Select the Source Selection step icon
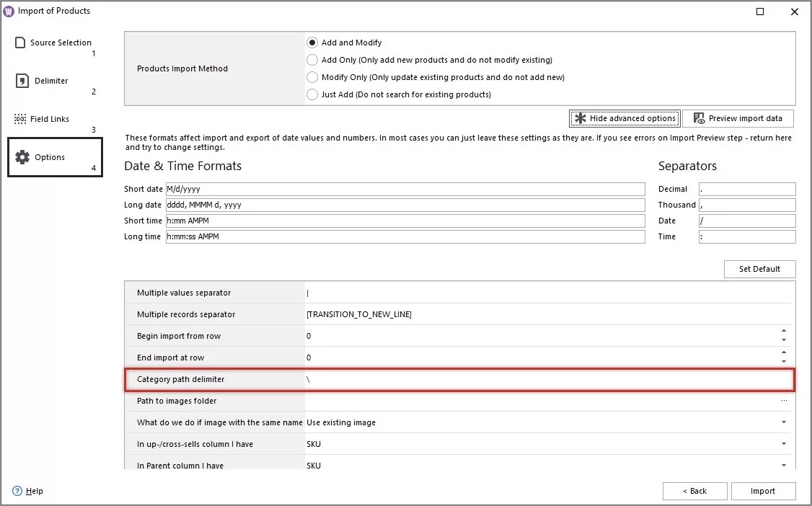Viewport: 812px width, 506px height. point(19,42)
